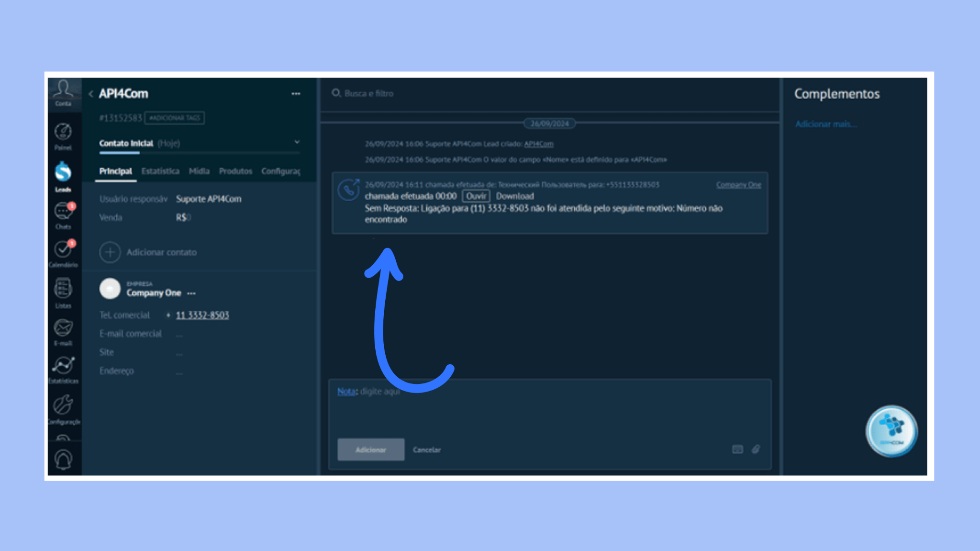Click the phone number 11 3332-8503 link

(x=202, y=315)
